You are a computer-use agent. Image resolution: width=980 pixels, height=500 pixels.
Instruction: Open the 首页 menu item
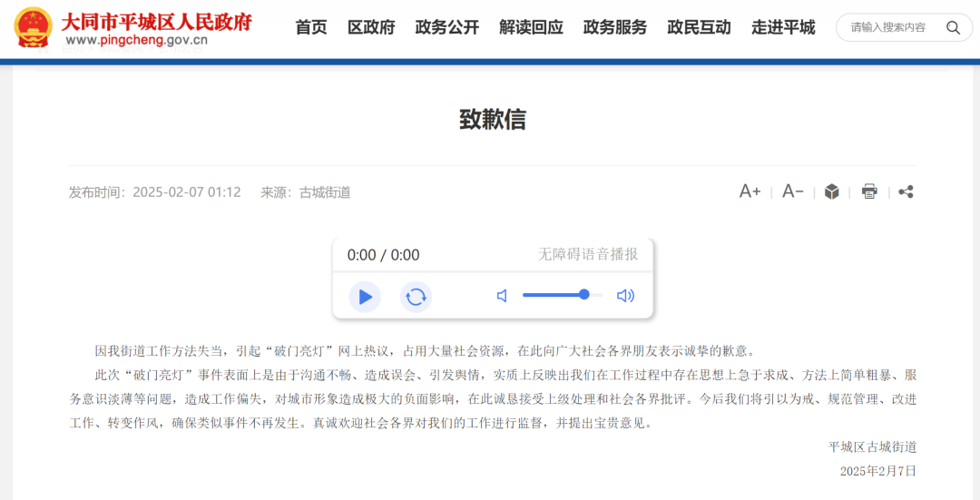click(x=311, y=27)
